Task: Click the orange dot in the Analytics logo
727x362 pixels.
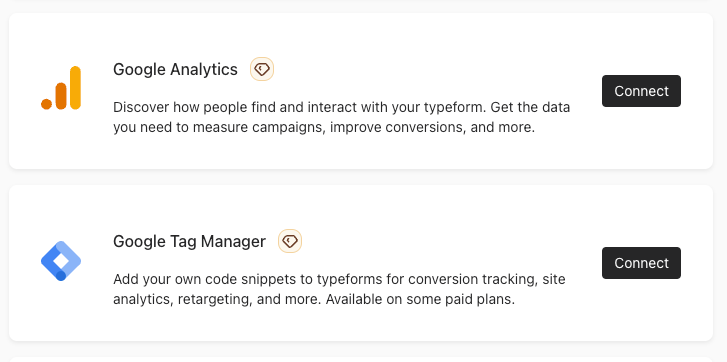Action: coord(46,104)
